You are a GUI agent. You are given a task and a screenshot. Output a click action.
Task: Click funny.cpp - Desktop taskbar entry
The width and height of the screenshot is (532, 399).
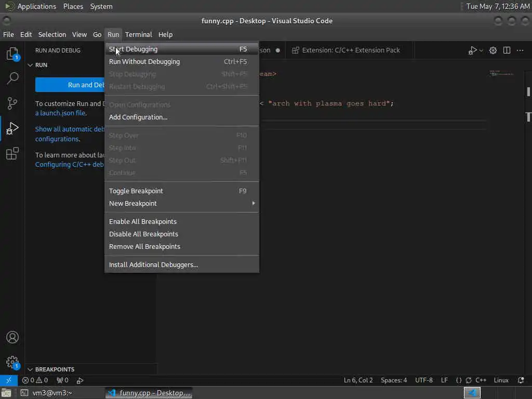pos(149,393)
